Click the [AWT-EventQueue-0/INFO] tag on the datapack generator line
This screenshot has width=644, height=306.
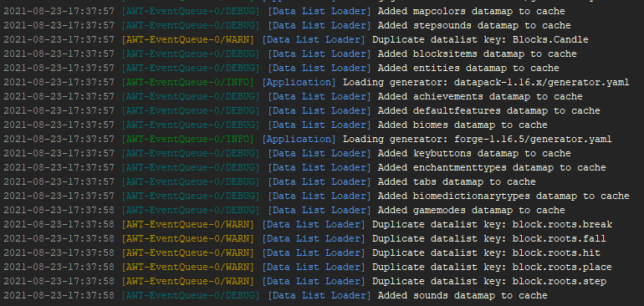coord(188,82)
